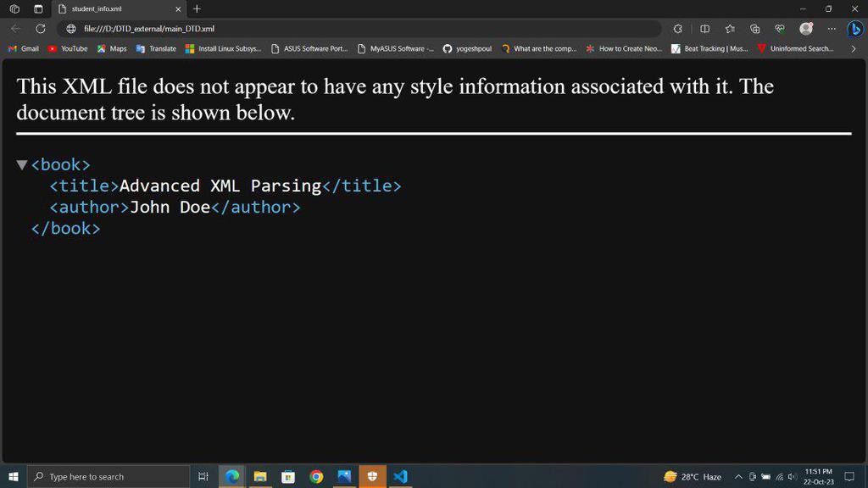The height and width of the screenshot is (488, 868).
Task: Open the Extensions puzzle icon
Action: (x=677, y=29)
